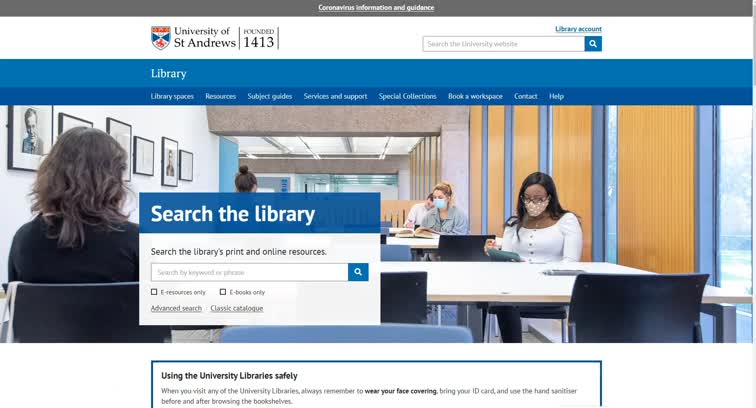Enable the E-books only checkbox
756x408 pixels.
[x=223, y=292]
